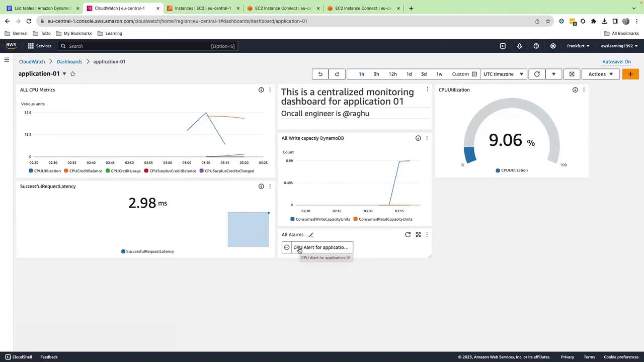Open the AWS help question mark menu
Viewport: 644px width, 362px height.
coord(536,46)
